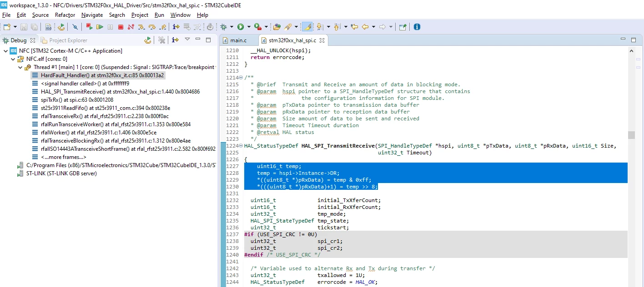Click the blue information icon in toolbar
644x287 pixels.
pos(417,27)
